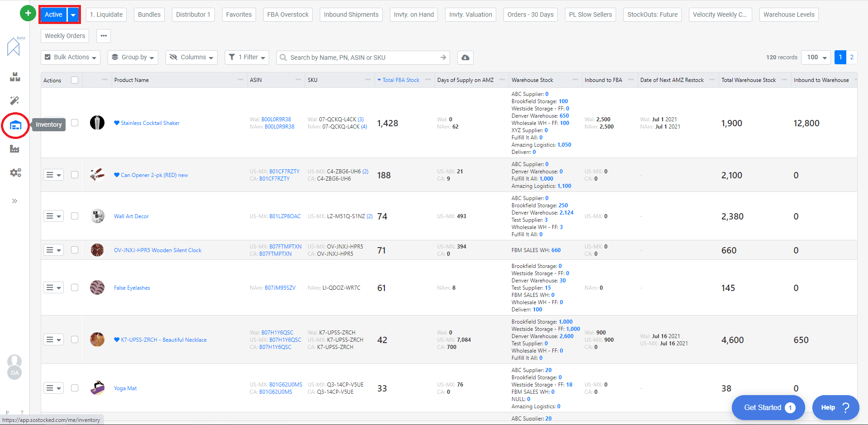868x425 pixels.
Task: Expand the sidebar with the double chevron
Action: coord(14,201)
